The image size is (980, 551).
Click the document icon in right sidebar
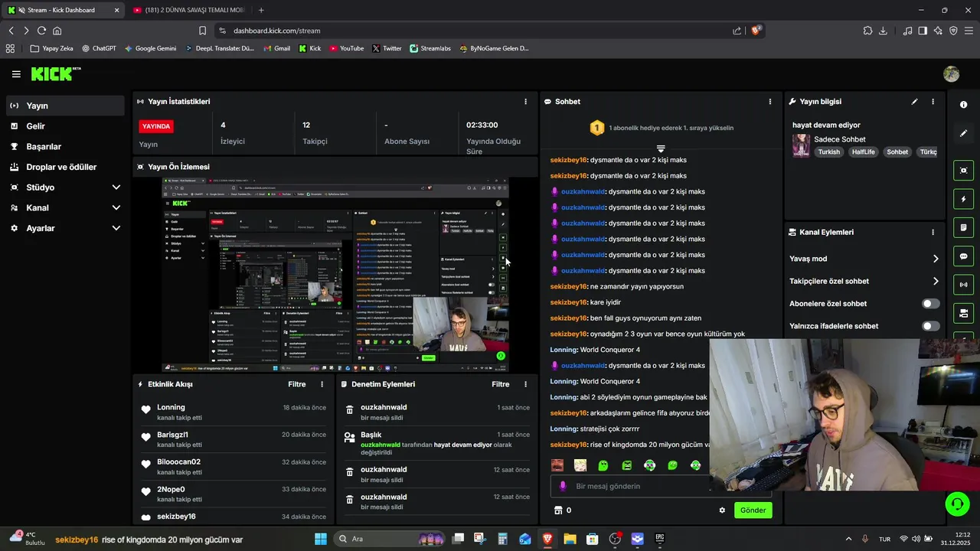[x=963, y=227]
